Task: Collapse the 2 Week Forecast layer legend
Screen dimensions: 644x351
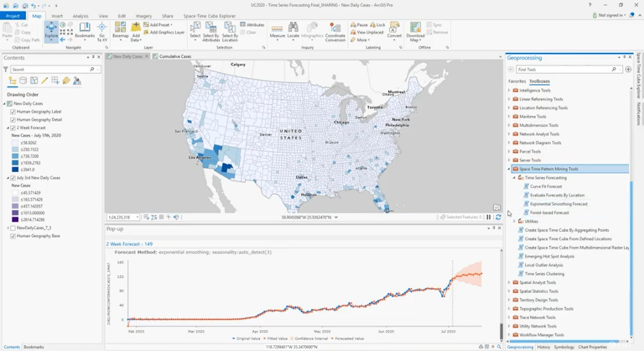Action: coord(8,128)
